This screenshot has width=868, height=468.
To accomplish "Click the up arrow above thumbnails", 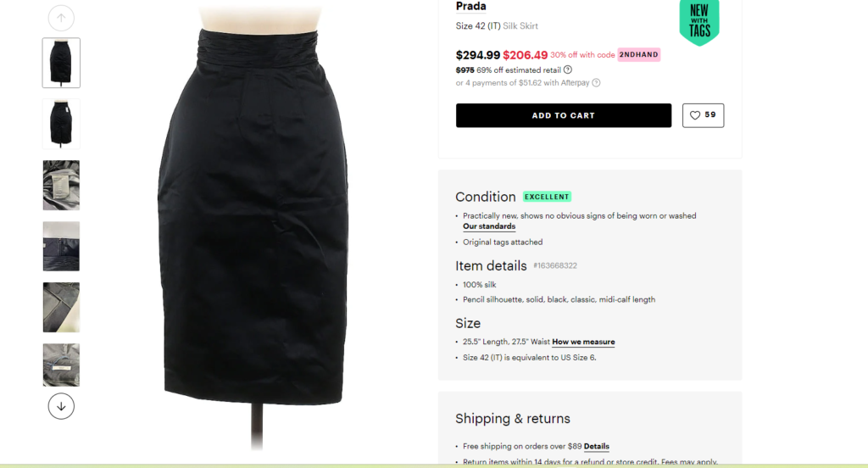I will [61, 18].
